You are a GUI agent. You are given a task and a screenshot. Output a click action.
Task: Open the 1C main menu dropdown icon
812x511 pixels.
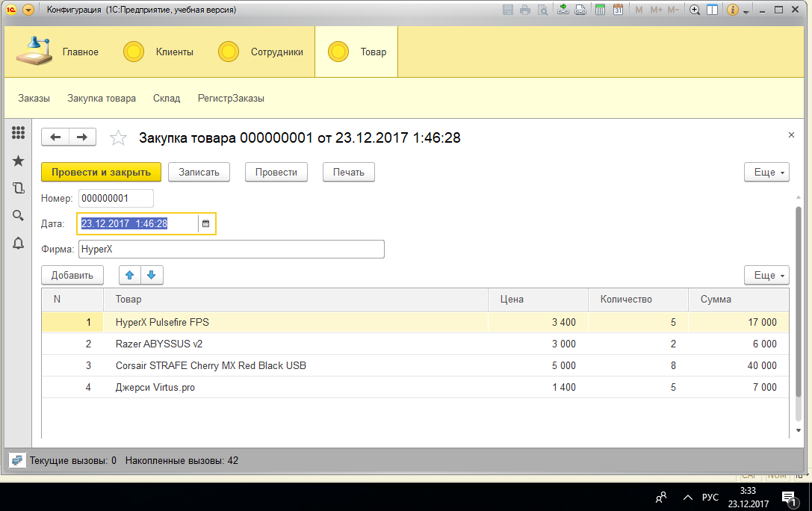coord(28,10)
